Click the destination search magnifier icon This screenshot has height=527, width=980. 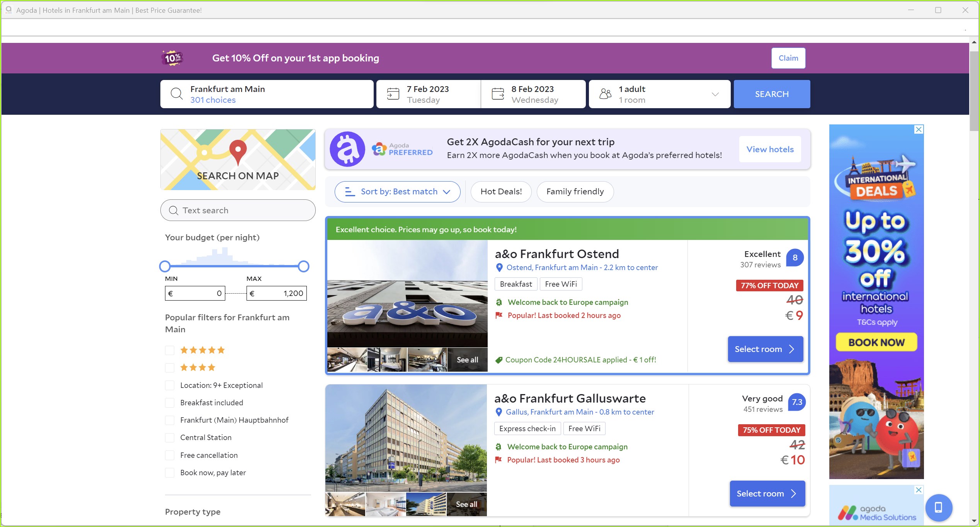177,94
